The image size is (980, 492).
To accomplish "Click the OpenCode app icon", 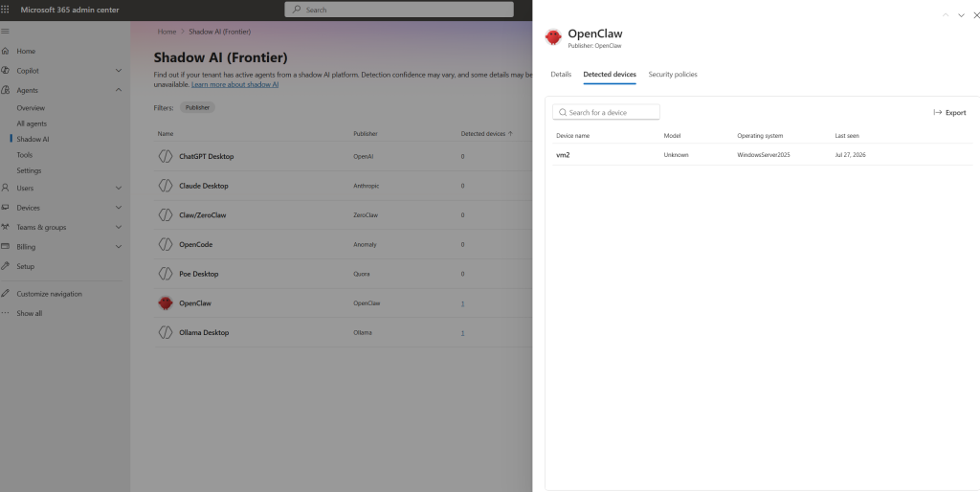I will click(165, 244).
